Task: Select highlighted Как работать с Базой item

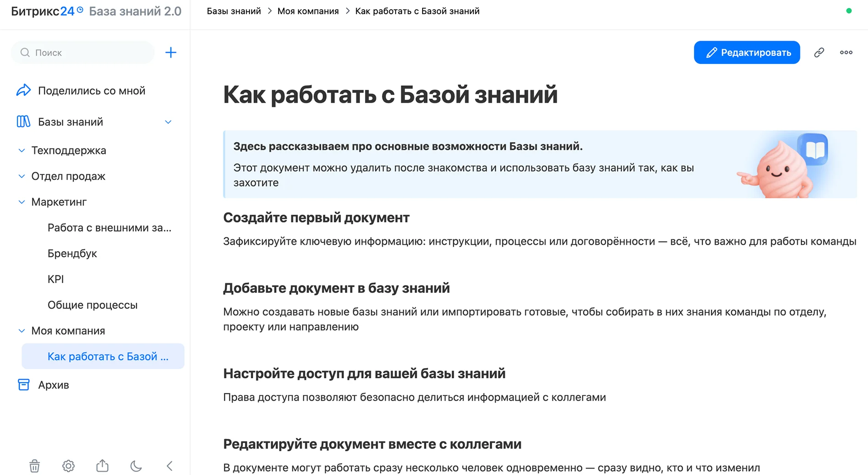Action: click(103, 356)
